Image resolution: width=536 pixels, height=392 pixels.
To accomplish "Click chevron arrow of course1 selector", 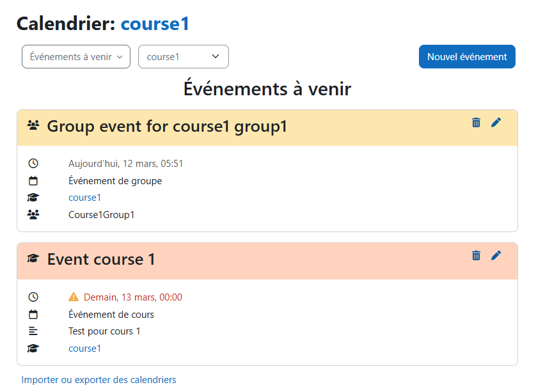I will click(x=216, y=56).
